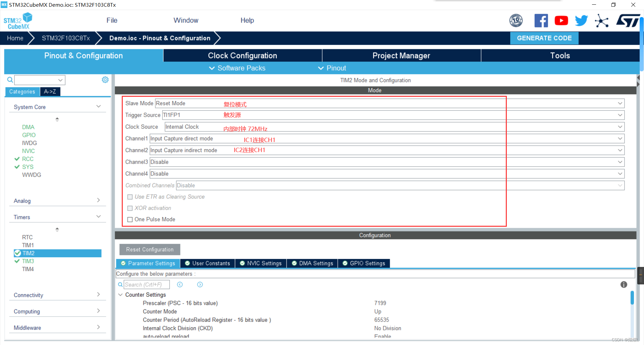
Task: Click the sort arrow under System Core
Action: (x=57, y=119)
